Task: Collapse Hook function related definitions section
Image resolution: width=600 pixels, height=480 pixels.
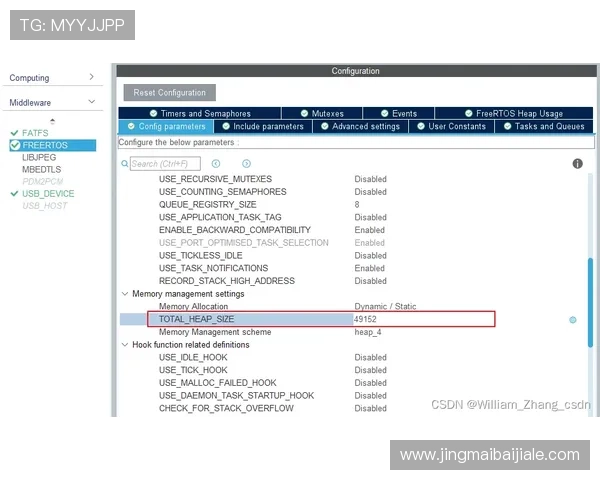Action: pos(124,345)
